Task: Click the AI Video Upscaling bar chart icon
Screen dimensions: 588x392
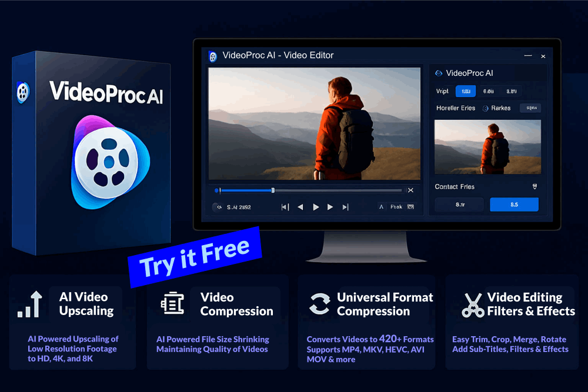Action: (x=29, y=304)
